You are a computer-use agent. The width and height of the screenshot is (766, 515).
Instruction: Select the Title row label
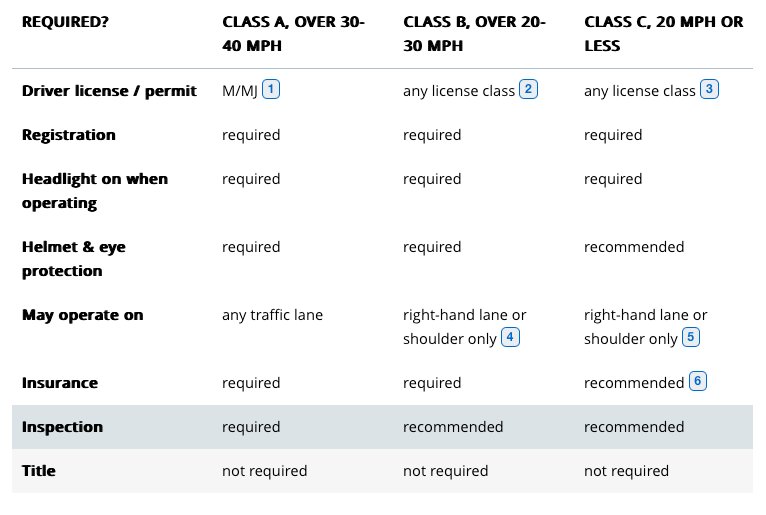pos(39,471)
